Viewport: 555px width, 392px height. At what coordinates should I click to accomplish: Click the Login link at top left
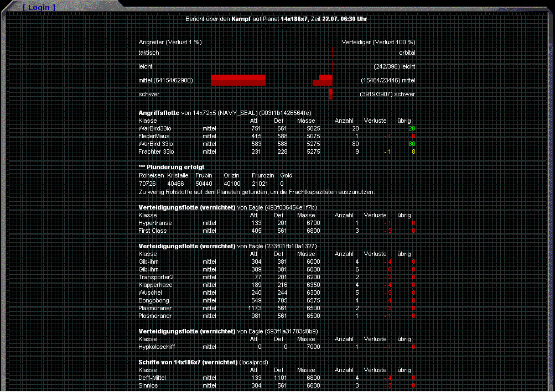point(39,7)
